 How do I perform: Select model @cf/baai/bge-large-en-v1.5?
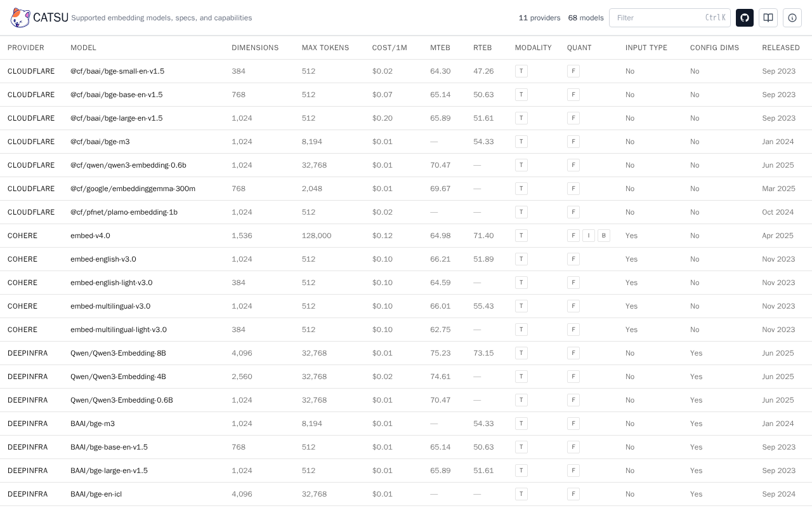pos(116,118)
